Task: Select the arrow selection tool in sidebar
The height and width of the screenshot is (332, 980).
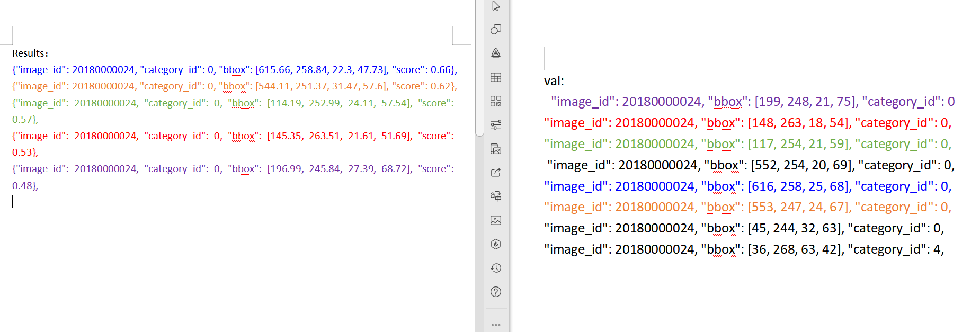Action: pyautogui.click(x=496, y=6)
